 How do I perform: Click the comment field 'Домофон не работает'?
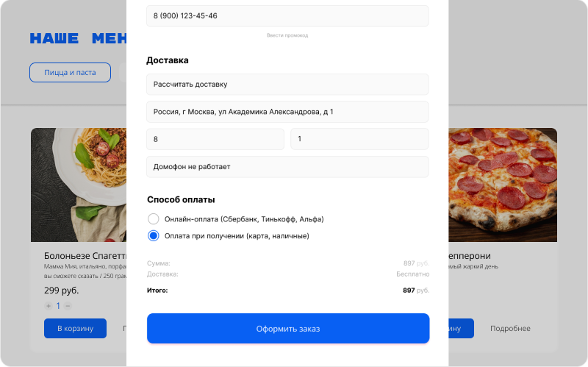pyautogui.click(x=287, y=167)
